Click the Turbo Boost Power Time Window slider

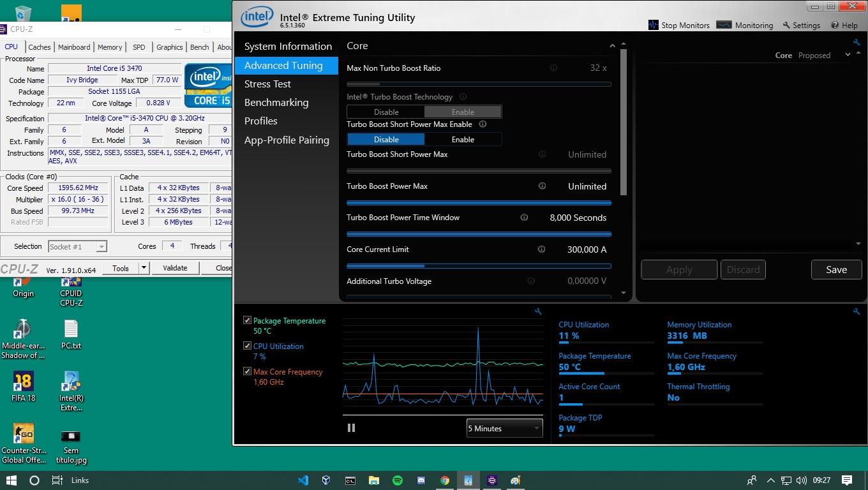[x=479, y=234]
